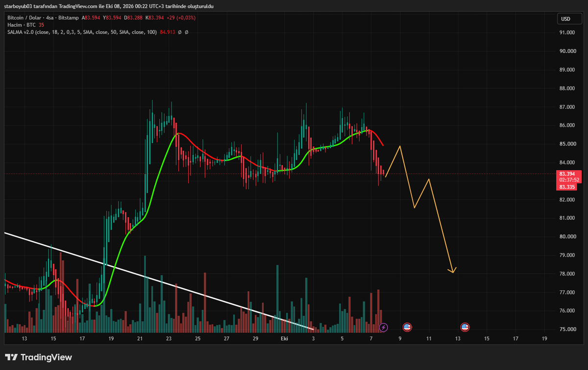588x370 pixels.
Task: Click the high value Y83.594
Action: pyautogui.click(x=111, y=18)
